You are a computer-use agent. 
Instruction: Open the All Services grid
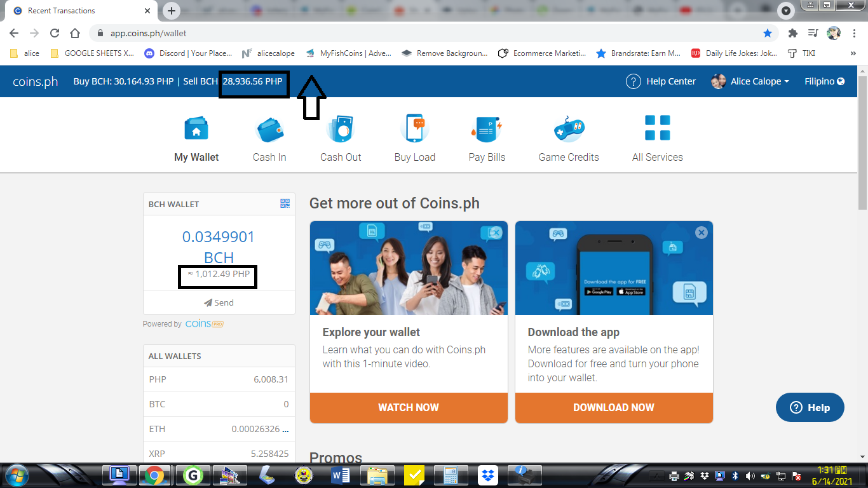[x=657, y=128]
